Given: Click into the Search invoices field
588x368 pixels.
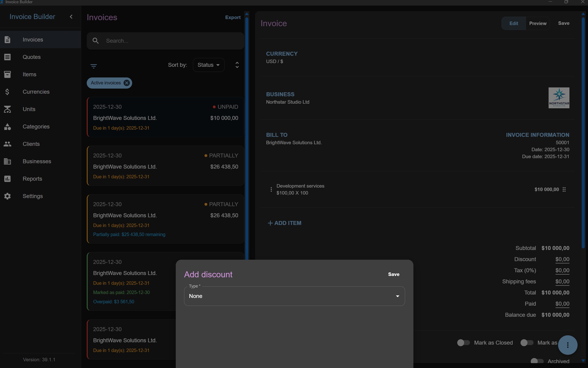Looking at the screenshot, I should click(166, 41).
